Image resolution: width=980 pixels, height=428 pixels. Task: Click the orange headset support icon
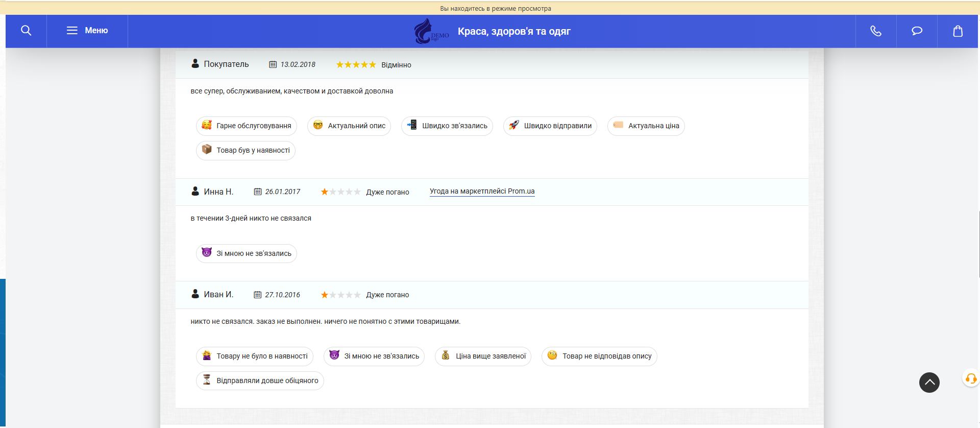coord(970,378)
